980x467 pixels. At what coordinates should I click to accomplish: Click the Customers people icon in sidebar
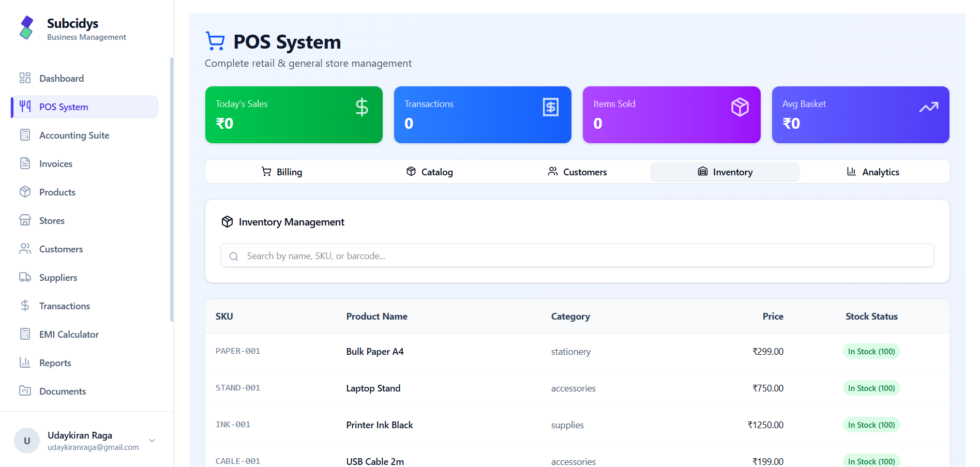tap(25, 249)
